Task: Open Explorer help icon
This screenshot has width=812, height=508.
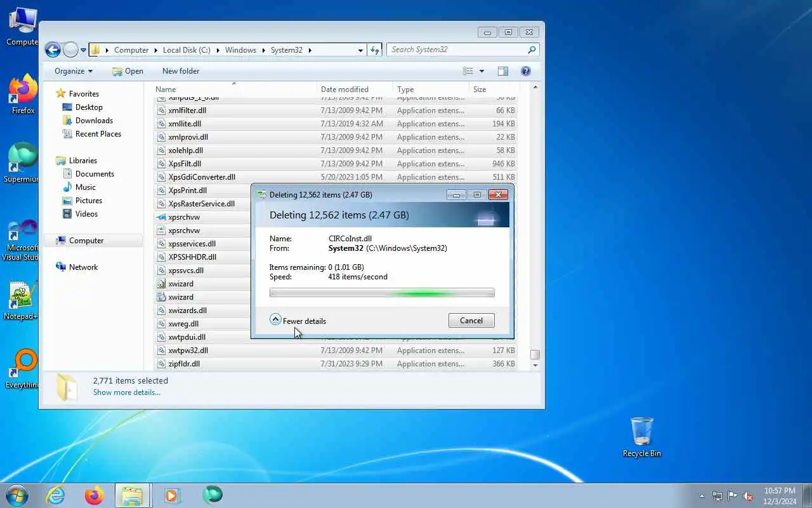Action: tap(526, 71)
